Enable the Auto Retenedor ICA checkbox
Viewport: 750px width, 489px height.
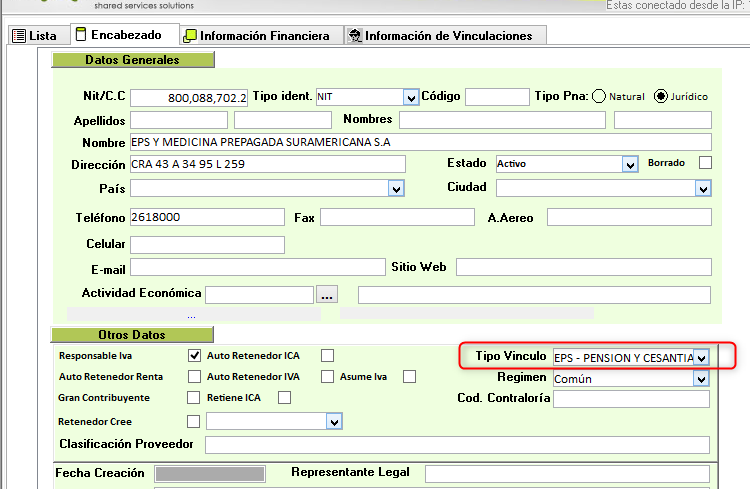coord(327,356)
